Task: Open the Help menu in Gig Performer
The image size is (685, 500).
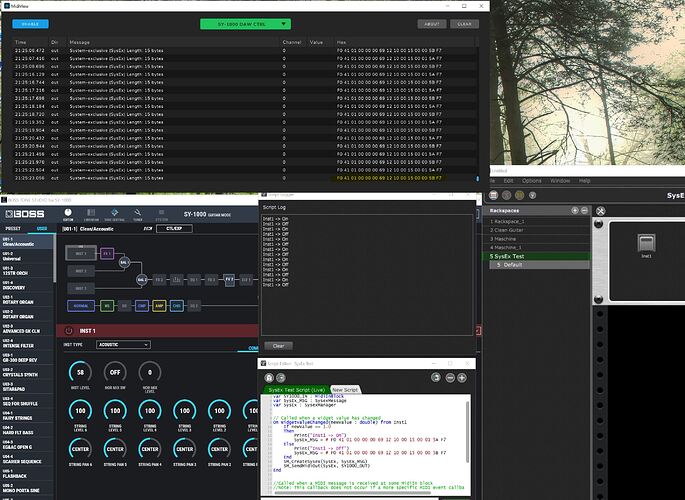Action: [585, 181]
